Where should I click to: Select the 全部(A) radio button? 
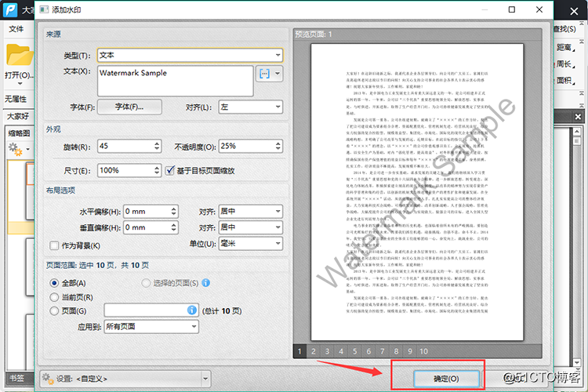[54, 283]
